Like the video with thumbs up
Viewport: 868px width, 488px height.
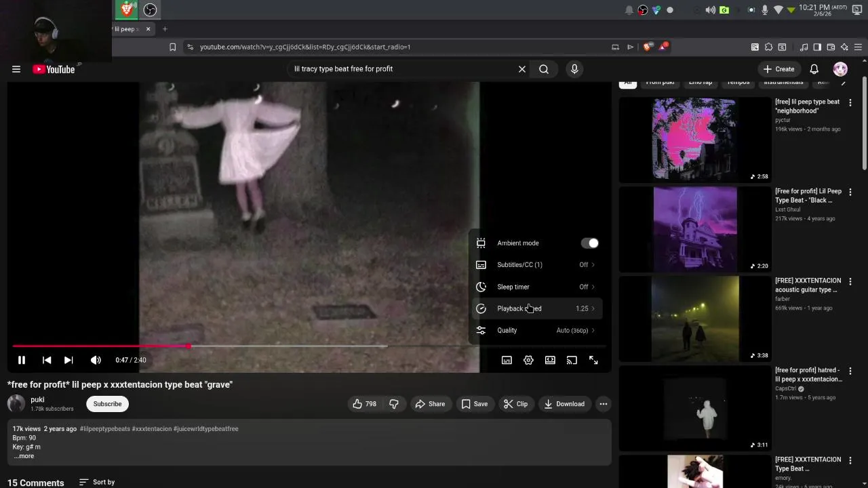click(x=364, y=404)
